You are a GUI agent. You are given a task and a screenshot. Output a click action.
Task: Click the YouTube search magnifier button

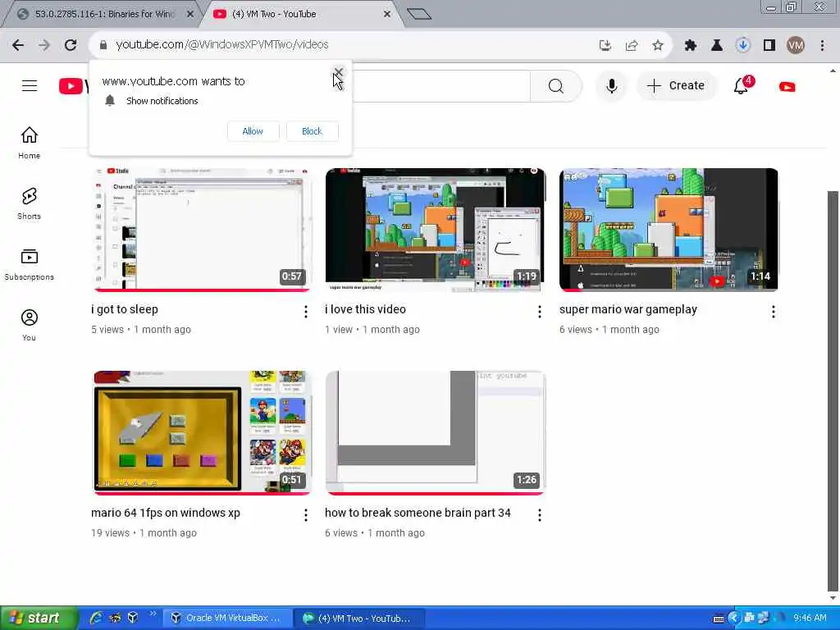[x=555, y=85]
